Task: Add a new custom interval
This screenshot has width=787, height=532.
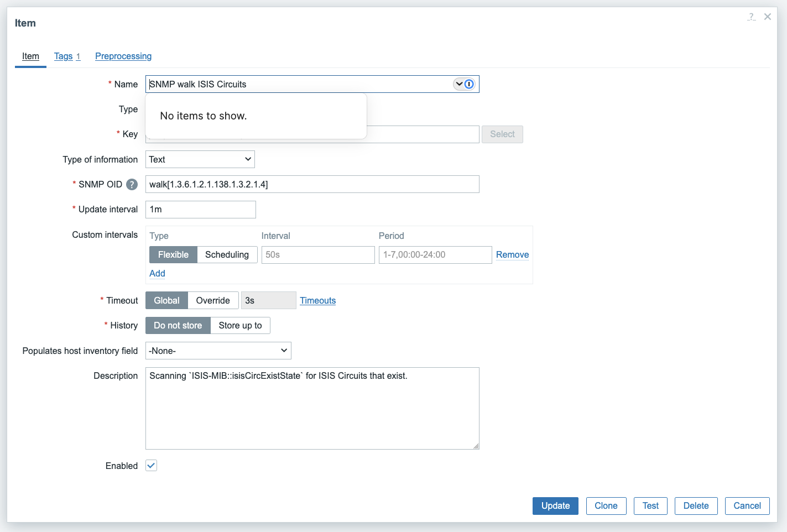Action: [x=157, y=273]
